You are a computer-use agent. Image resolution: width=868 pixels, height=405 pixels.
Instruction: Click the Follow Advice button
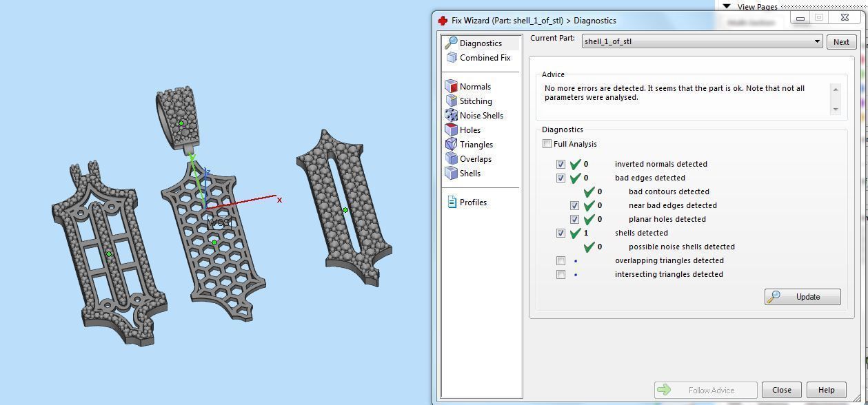tap(705, 390)
